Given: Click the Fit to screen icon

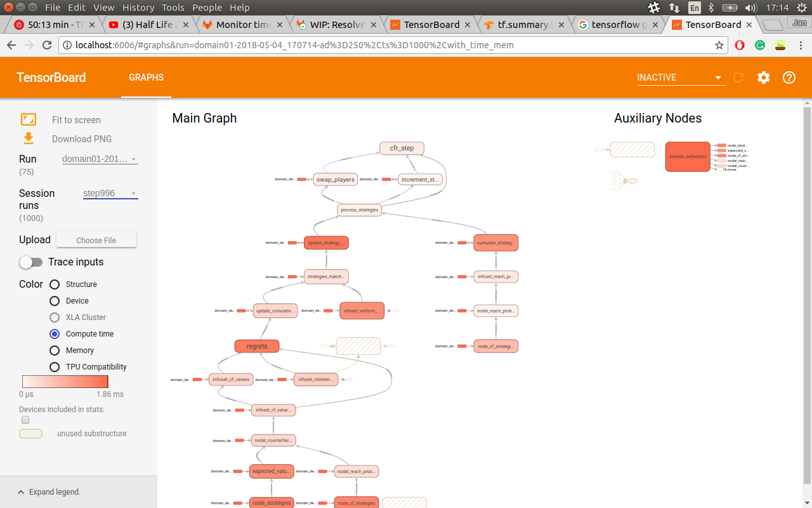Looking at the screenshot, I should pos(29,119).
